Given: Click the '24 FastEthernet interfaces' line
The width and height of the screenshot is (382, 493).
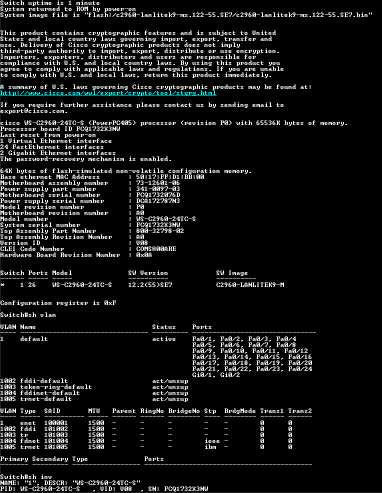Looking at the screenshot, I should pyautogui.click(x=52, y=147).
